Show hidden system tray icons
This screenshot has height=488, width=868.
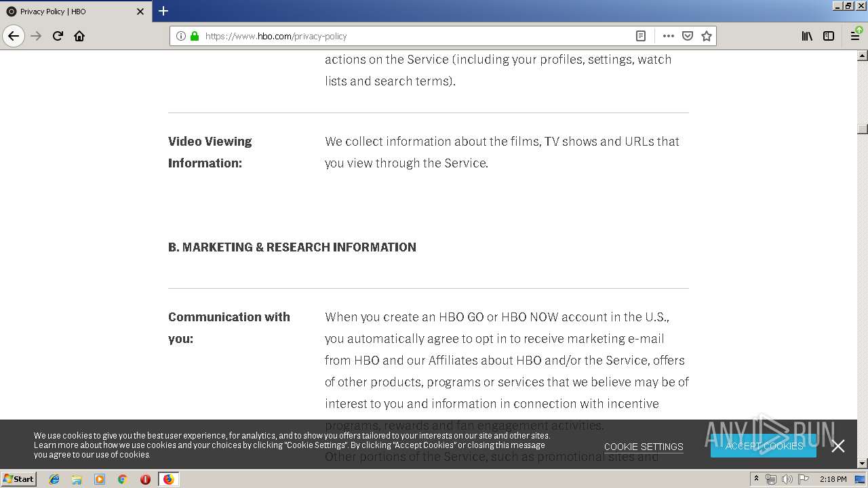click(756, 479)
